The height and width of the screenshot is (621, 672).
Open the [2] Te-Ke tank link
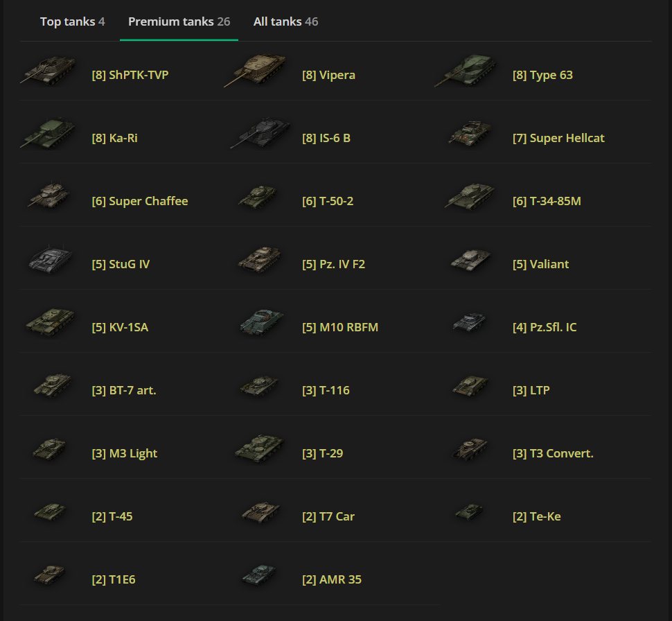tap(536, 516)
